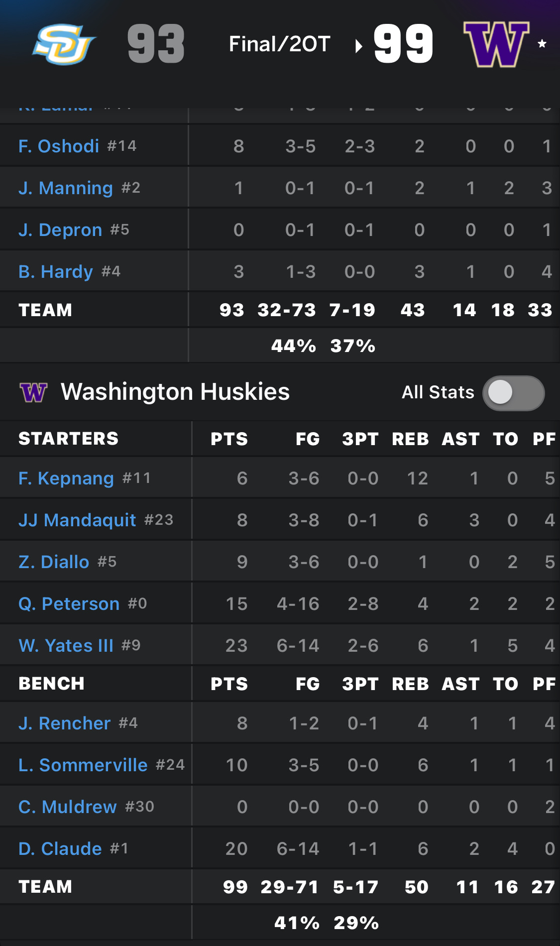Viewport: 560px width, 946px height.
Task: View Z. Diallo player details
Action: tap(54, 562)
